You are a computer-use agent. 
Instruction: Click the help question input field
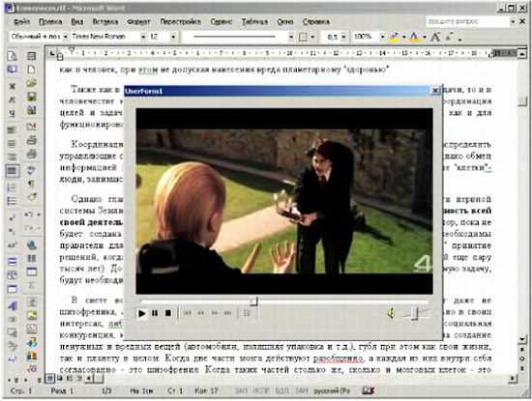[x=467, y=21]
